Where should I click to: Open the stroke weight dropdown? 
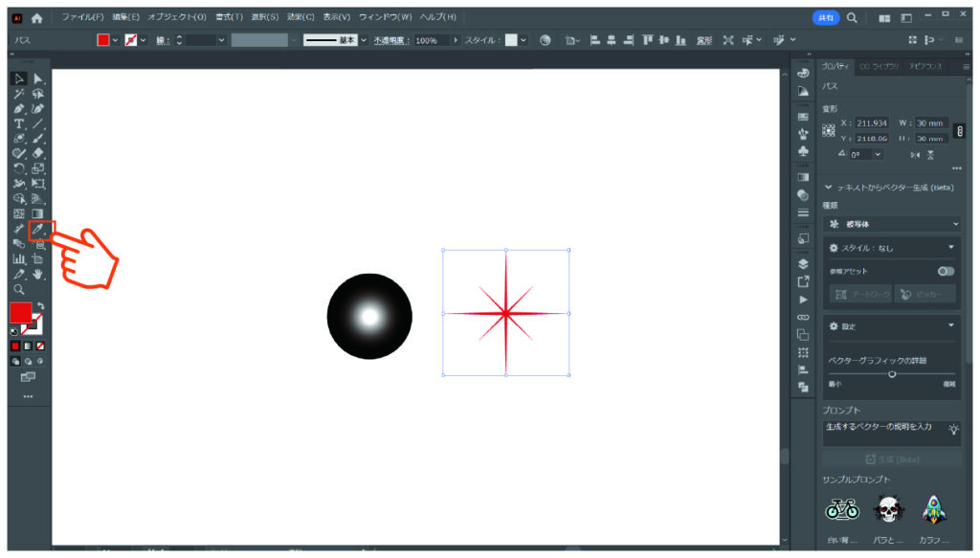click(x=221, y=40)
